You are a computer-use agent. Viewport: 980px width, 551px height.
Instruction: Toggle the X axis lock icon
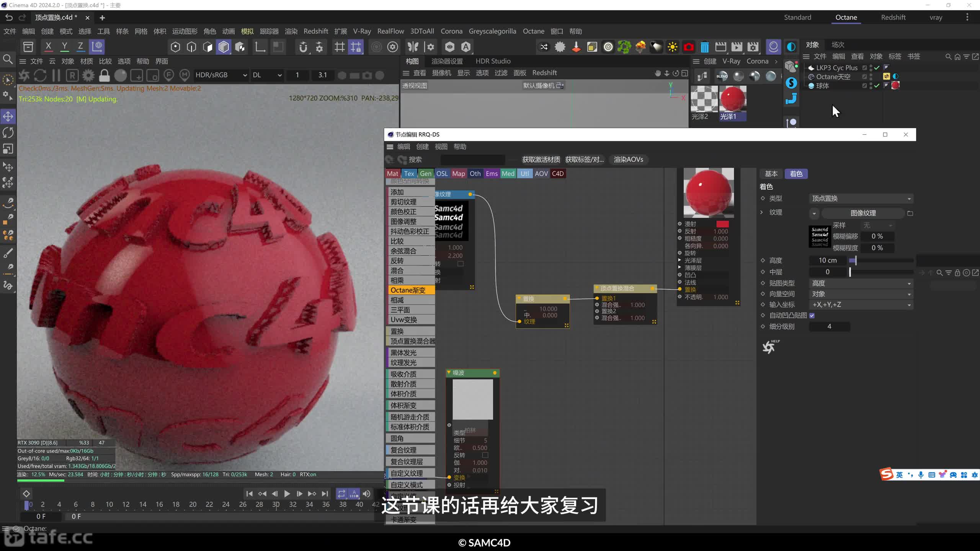48,47
